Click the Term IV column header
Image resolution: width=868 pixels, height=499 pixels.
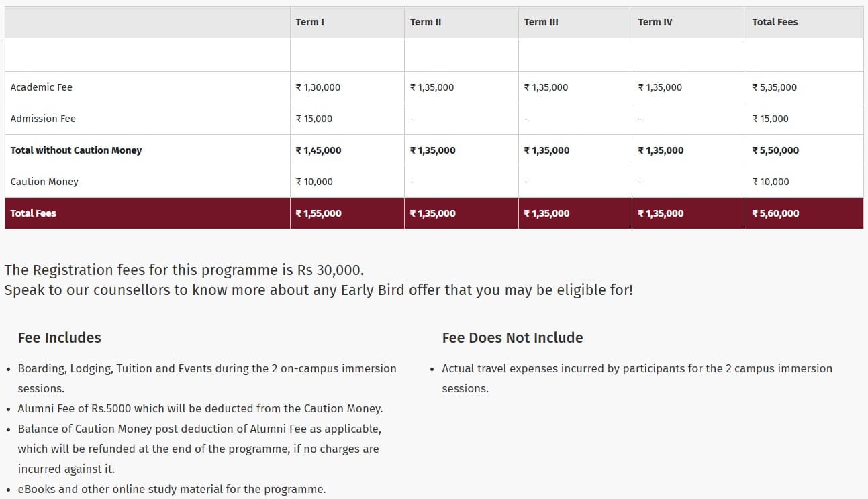655,22
